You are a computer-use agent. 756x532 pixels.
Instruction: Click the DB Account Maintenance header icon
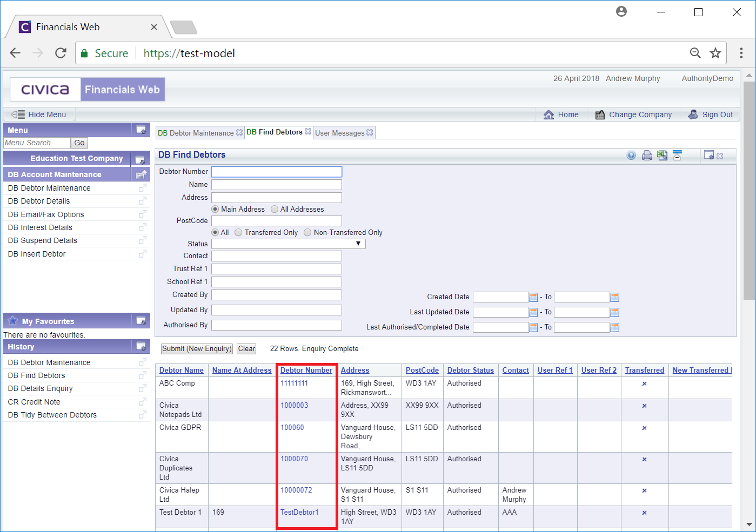tap(141, 174)
